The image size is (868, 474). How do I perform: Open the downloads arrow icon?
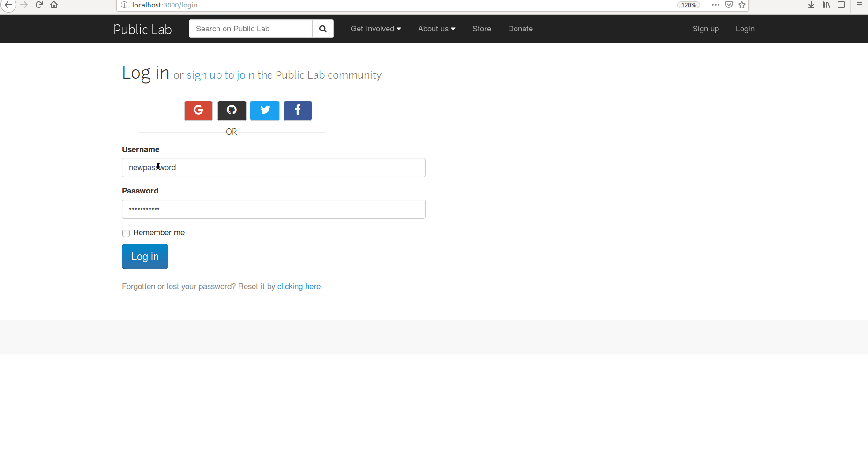[x=811, y=5]
